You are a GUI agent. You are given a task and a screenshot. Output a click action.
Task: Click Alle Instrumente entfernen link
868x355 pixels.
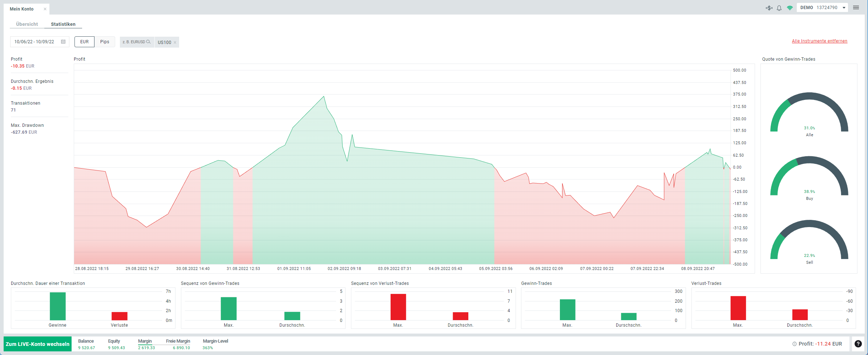click(819, 41)
